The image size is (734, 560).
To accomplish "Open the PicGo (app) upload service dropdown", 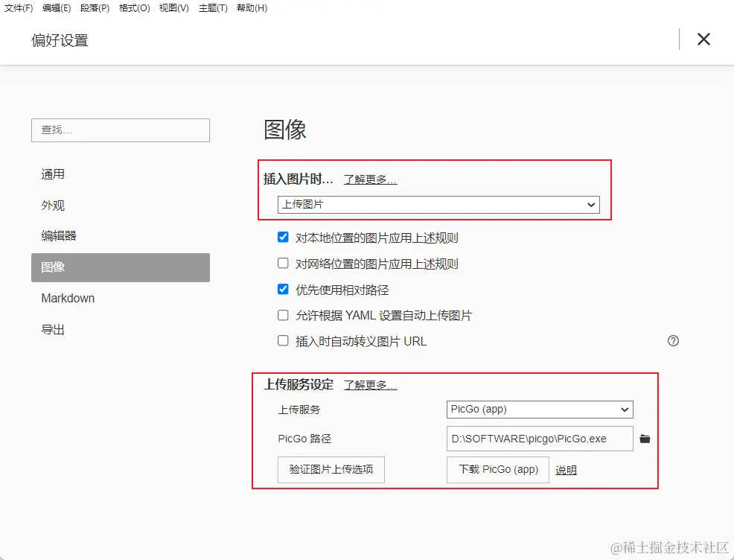I will 540,410.
